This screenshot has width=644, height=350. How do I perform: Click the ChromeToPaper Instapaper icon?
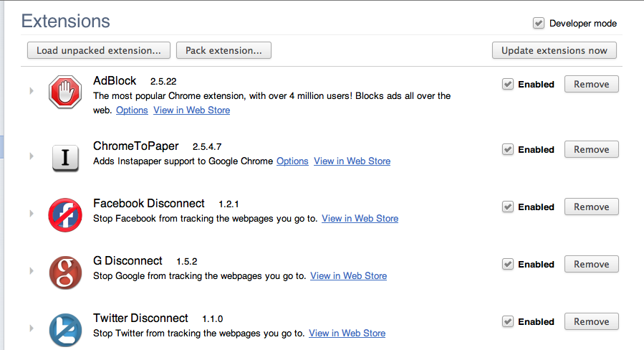pyautogui.click(x=66, y=157)
